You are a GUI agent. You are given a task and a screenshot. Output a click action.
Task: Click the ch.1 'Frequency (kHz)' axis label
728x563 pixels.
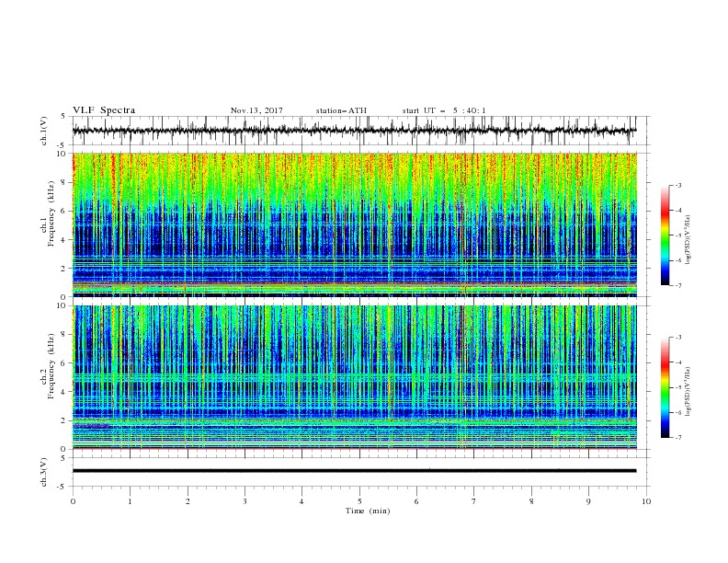pos(51,213)
